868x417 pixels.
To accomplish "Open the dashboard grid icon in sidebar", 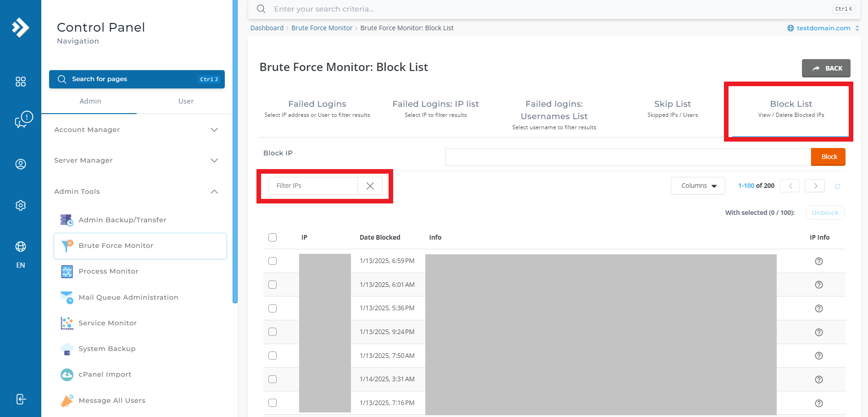I will pyautogui.click(x=21, y=82).
